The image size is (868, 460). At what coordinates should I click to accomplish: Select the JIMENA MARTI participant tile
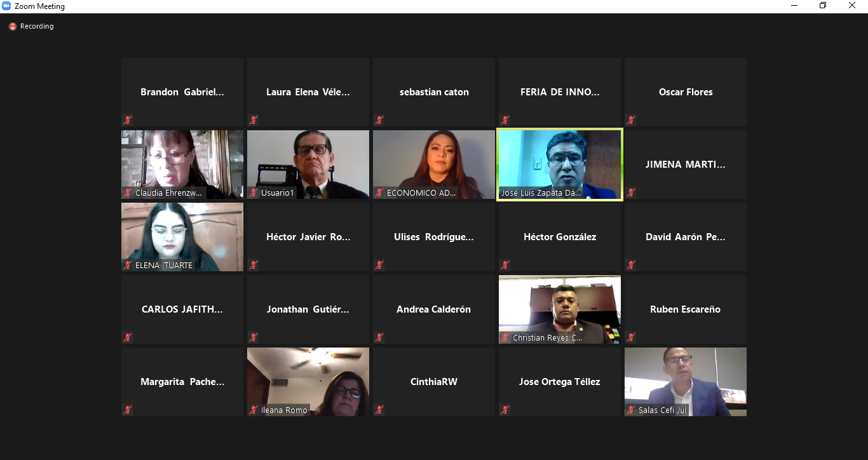686,165
